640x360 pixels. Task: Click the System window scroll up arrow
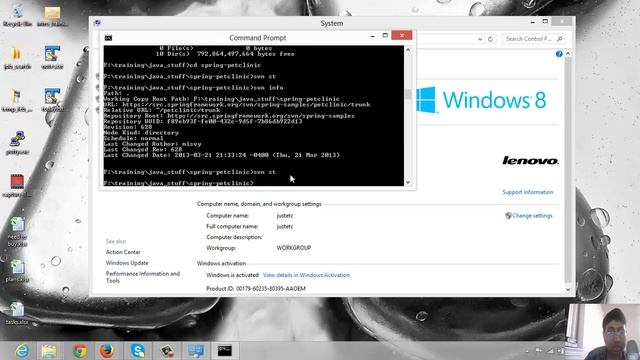pos(568,54)
